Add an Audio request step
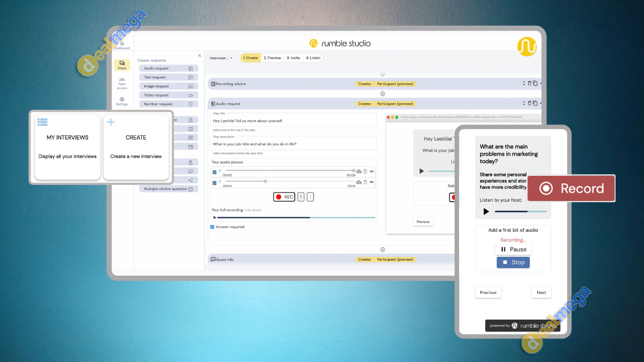The height and width of the screenshot is (362, 644). 169,68
